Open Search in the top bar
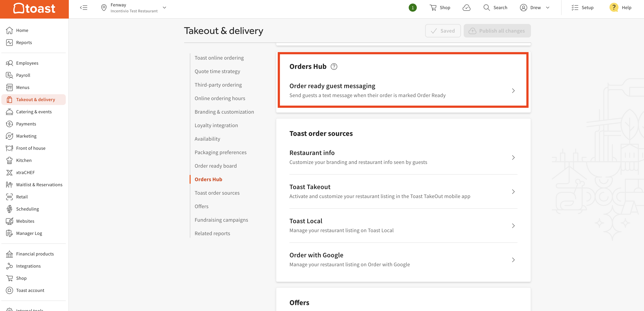Viewport: 644px width, 311px height. tap(495, 7)
